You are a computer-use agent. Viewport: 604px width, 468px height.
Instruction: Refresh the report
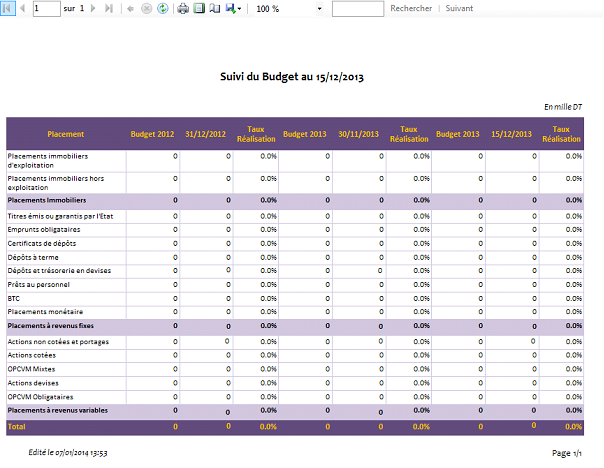[163, 8]
